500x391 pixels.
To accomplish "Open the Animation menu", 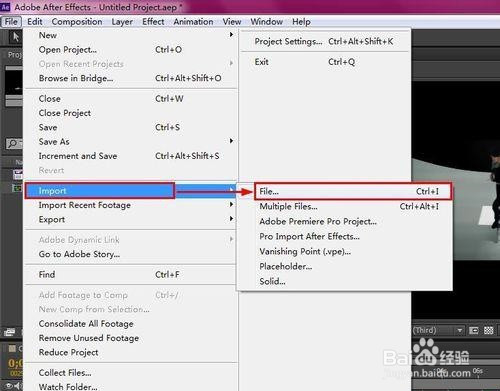I will point(193,22).
